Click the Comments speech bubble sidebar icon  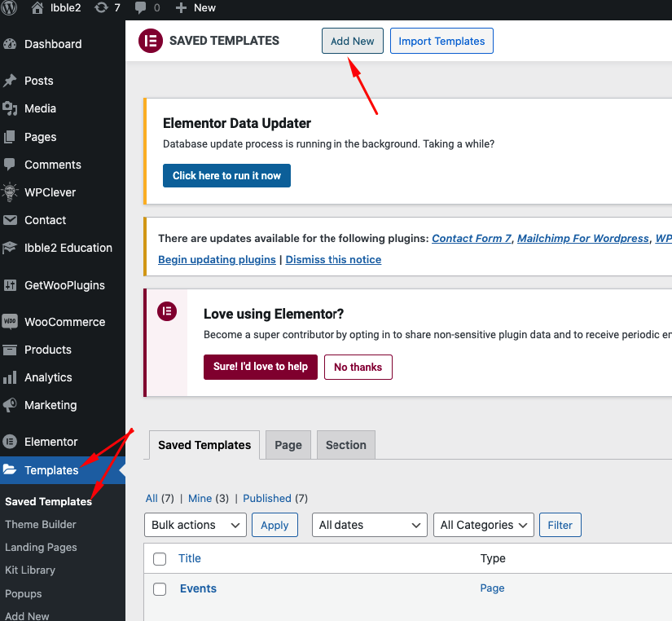point(10,165)
